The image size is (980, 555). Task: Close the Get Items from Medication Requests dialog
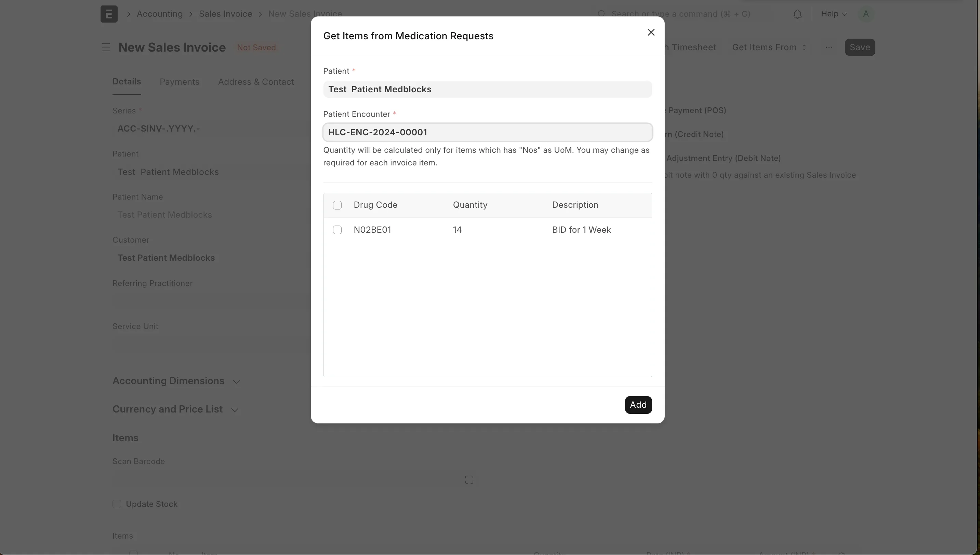click(650, 32)
